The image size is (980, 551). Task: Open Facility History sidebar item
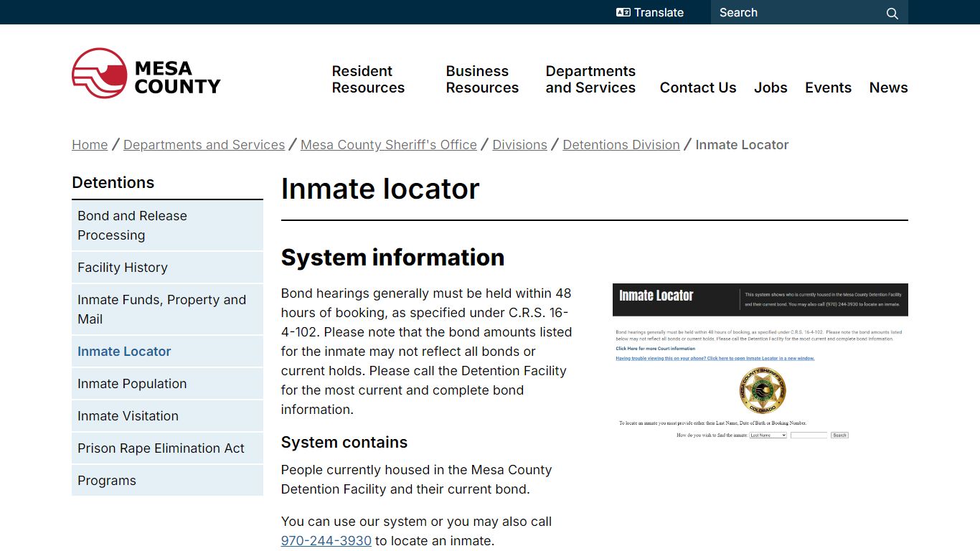(x=167, y=268)
